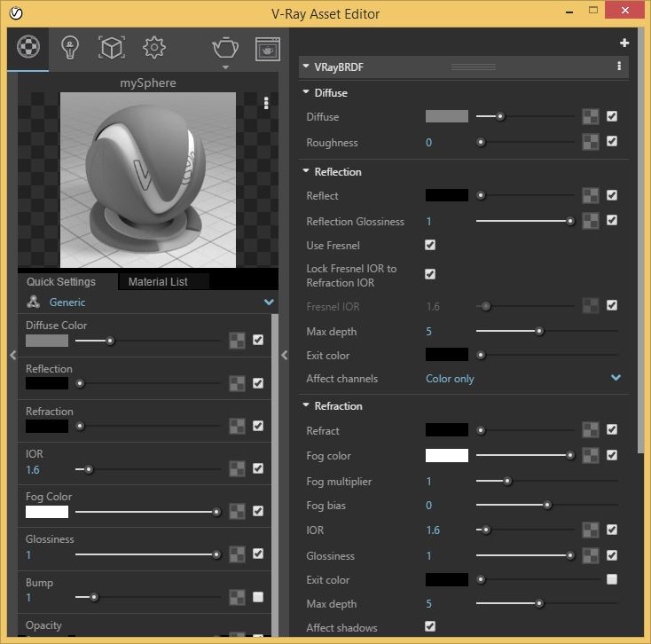Toggle the Fresnel IOR checkbox
Viewport: 651px width, 644px height.
coord(612,305)
